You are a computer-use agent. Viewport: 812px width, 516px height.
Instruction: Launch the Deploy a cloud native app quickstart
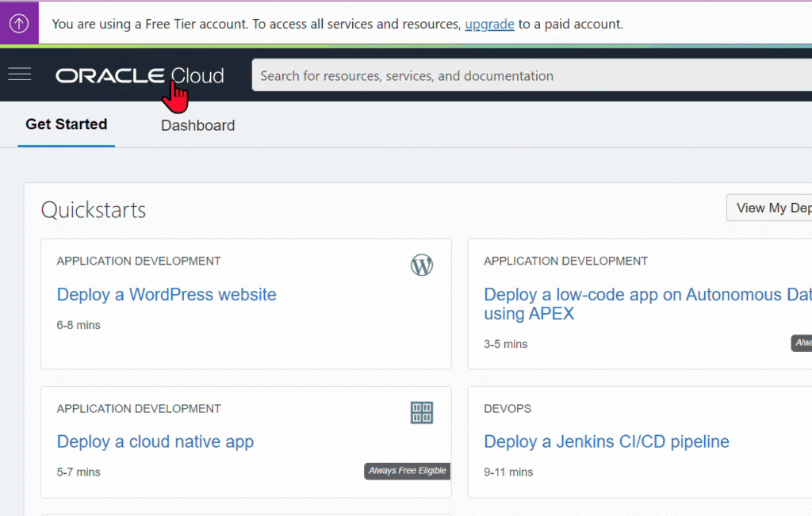155,441
